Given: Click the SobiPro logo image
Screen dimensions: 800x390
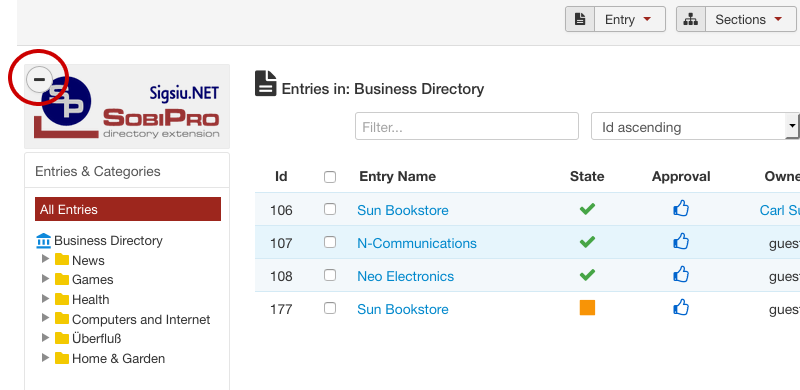Looking at the screenshot, I should point(127,106).
